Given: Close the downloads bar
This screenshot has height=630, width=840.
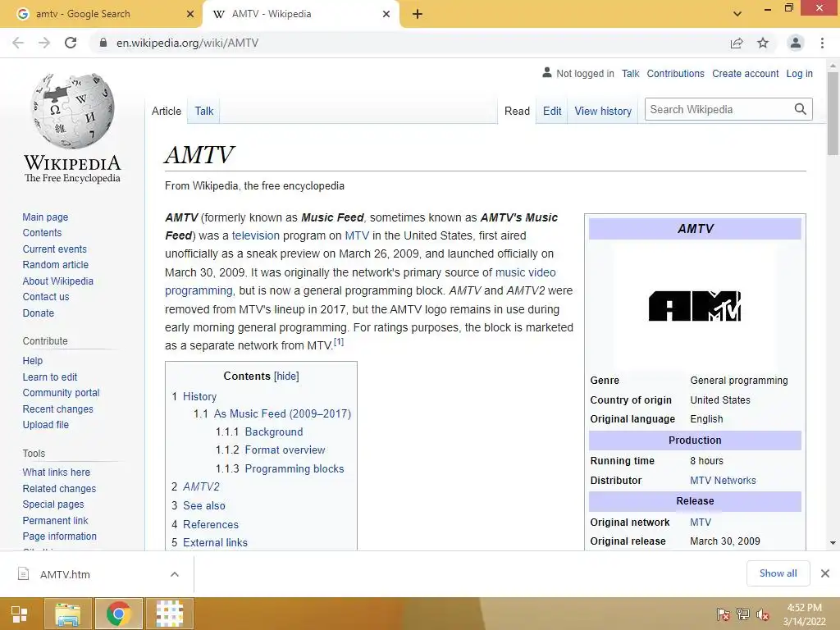Looking at the screenshot, I should pyautogui.click(x=825, y=573).
